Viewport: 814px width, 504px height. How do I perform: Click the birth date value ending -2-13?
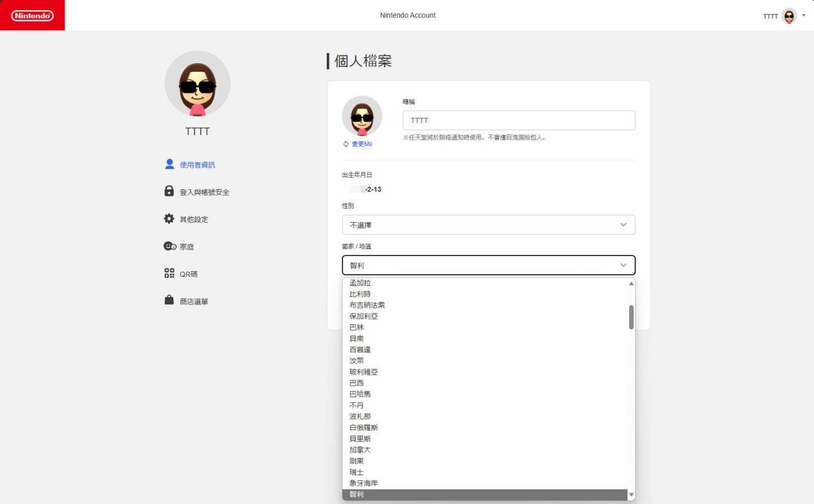click(365, 189)
